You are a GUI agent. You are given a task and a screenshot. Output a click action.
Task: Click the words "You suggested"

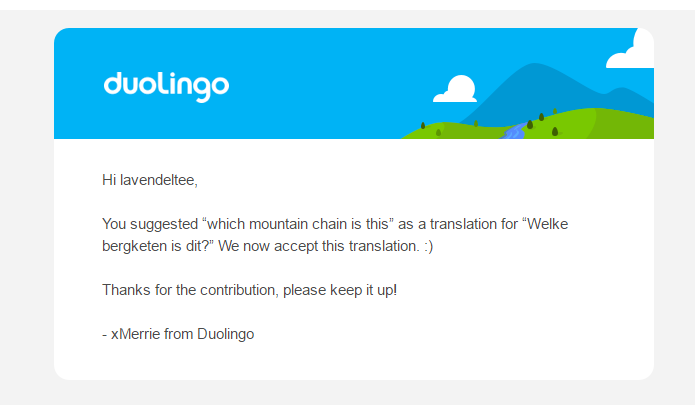[150, 224]
